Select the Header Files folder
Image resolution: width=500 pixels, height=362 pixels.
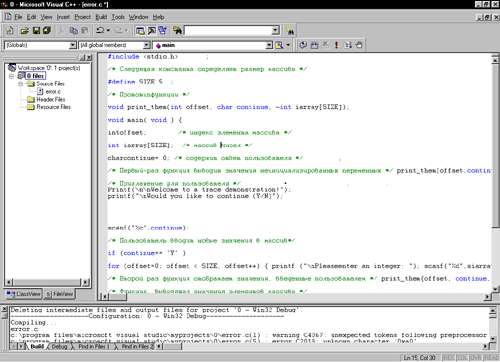[51, 99]
